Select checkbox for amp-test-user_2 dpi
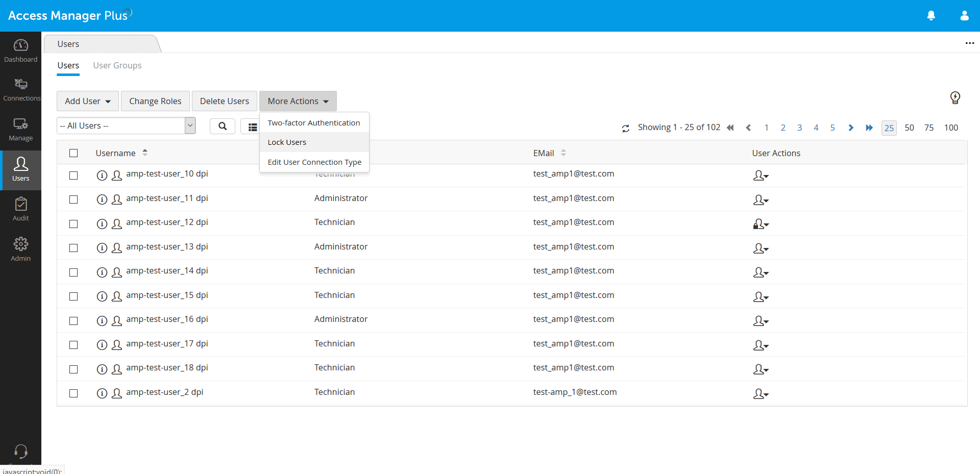This screenshot has width=980, height=474. coord(73,393)
